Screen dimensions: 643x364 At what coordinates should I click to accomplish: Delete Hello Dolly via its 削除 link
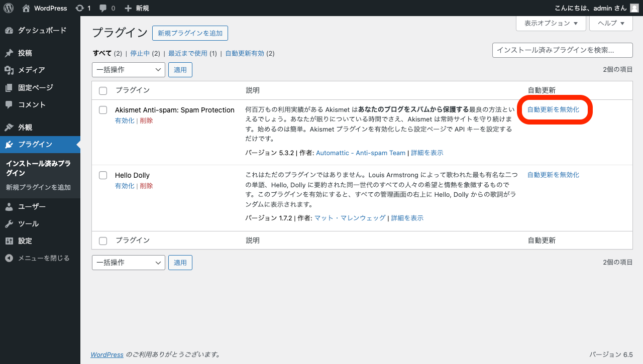(x=147, y=186)
